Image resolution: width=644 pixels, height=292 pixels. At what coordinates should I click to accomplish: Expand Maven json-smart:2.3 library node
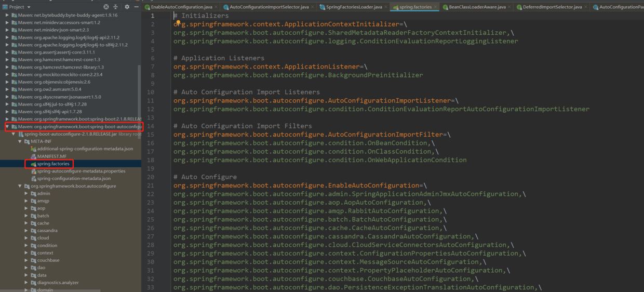[7, 30]
